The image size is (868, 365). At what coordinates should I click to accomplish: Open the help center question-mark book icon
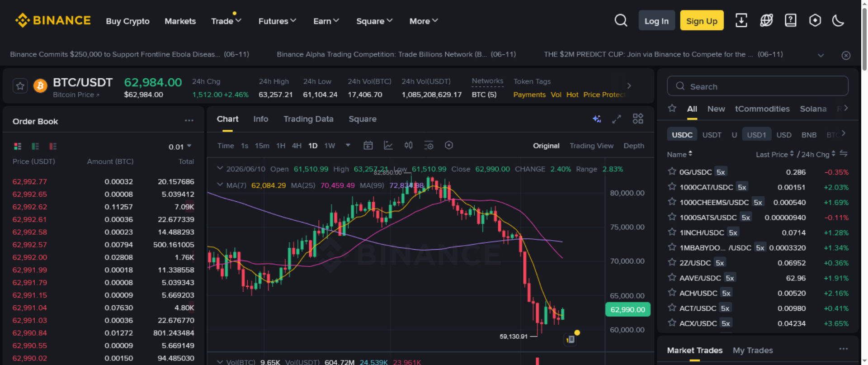[x=791, y=20]
